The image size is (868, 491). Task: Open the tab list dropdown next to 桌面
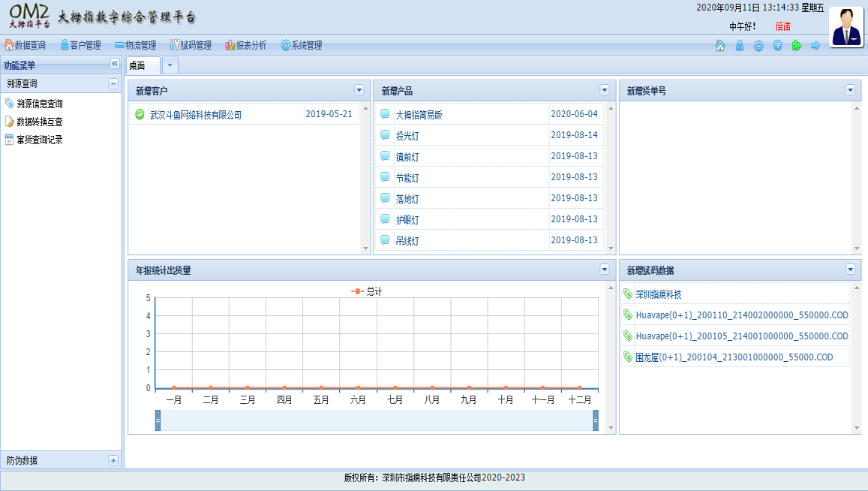(x=170, y=65)
